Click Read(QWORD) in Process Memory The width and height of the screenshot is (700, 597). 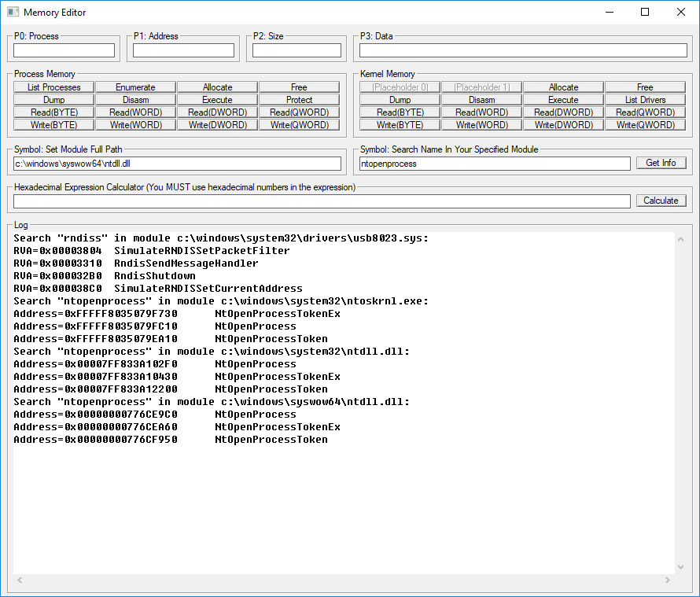click(x=299, y=112)
